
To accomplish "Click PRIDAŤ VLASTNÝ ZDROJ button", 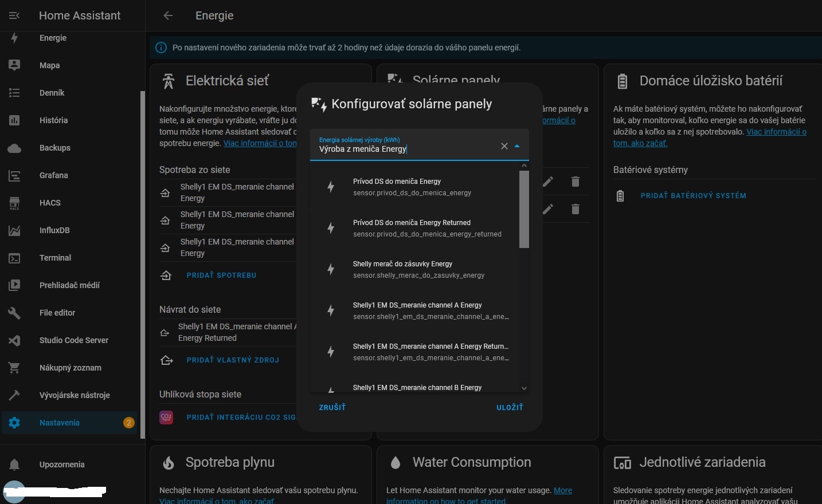I will click(233, 360).
